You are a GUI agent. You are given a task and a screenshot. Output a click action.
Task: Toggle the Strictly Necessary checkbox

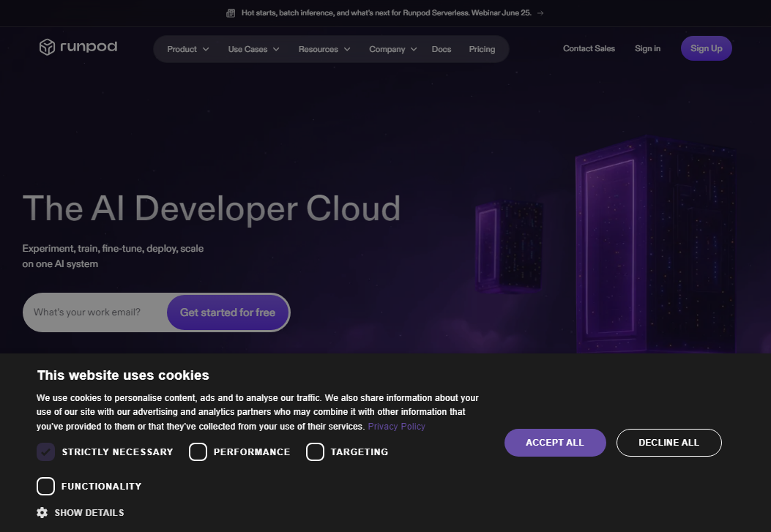click(45, 452)
